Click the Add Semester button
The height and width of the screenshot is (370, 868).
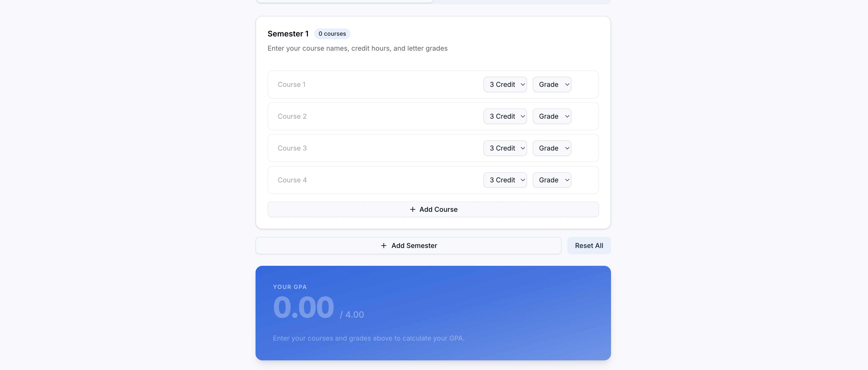coord(408,246)
